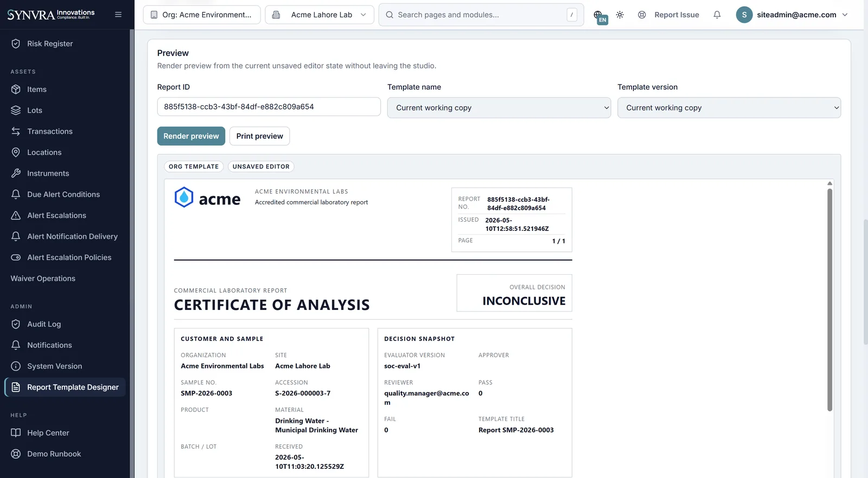
Task: Click the Report ID input field
Action: 269,107
